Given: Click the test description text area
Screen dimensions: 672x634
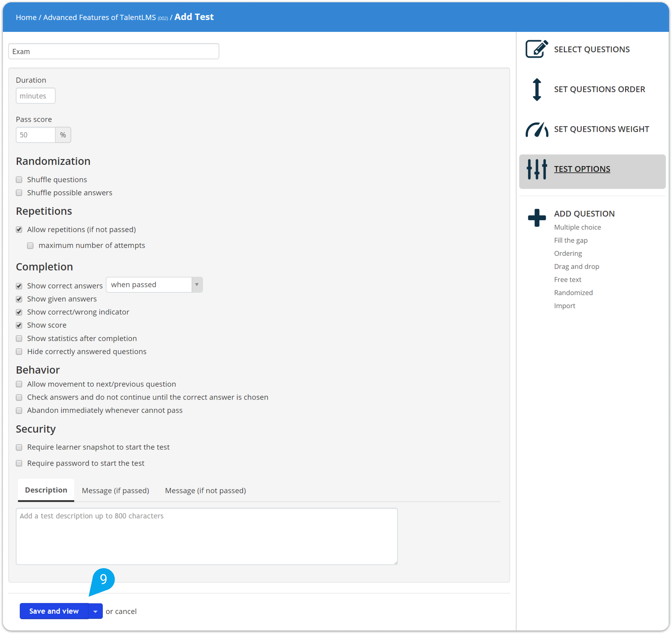Looking at the screenshot, I should (x=207, y=536).
